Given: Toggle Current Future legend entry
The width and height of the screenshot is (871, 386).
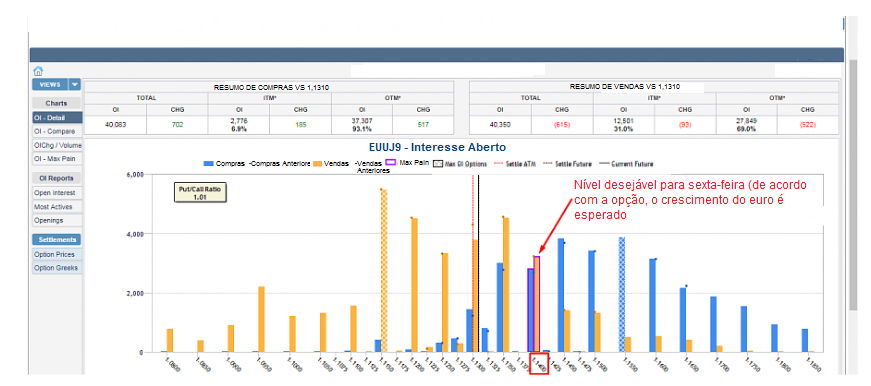Looking at the screenshot, I should pos(625,164).
